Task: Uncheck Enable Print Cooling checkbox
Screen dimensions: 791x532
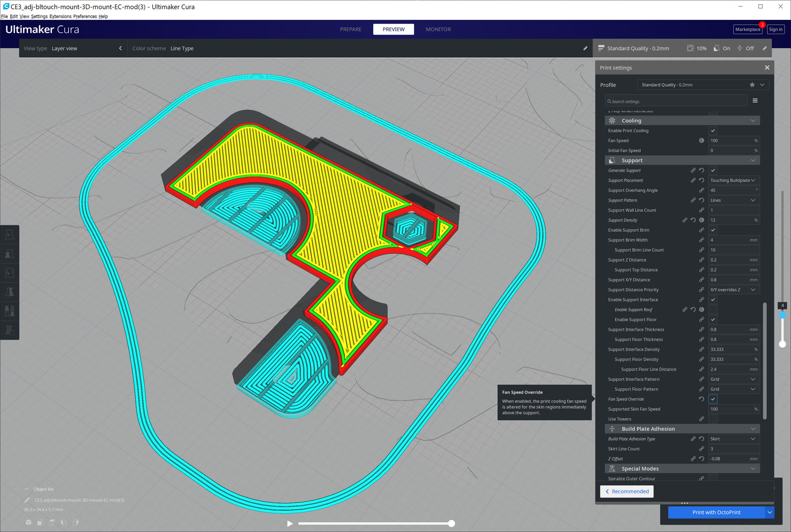Action: click(x=713, y=131)
